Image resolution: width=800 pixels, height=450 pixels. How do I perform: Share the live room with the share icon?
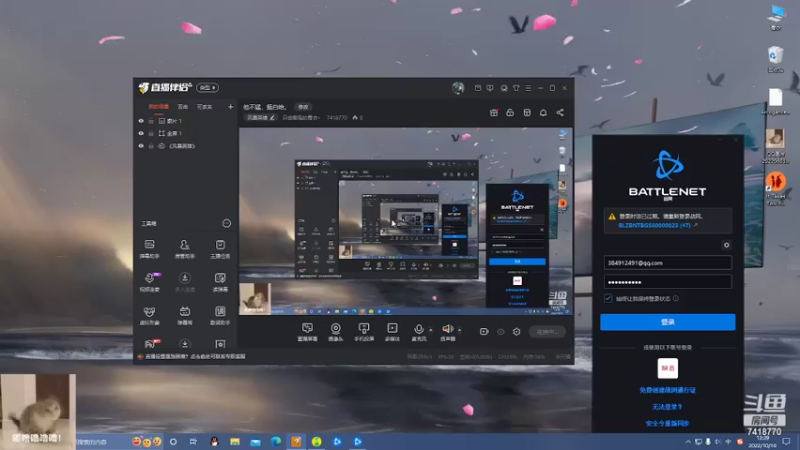560,112
